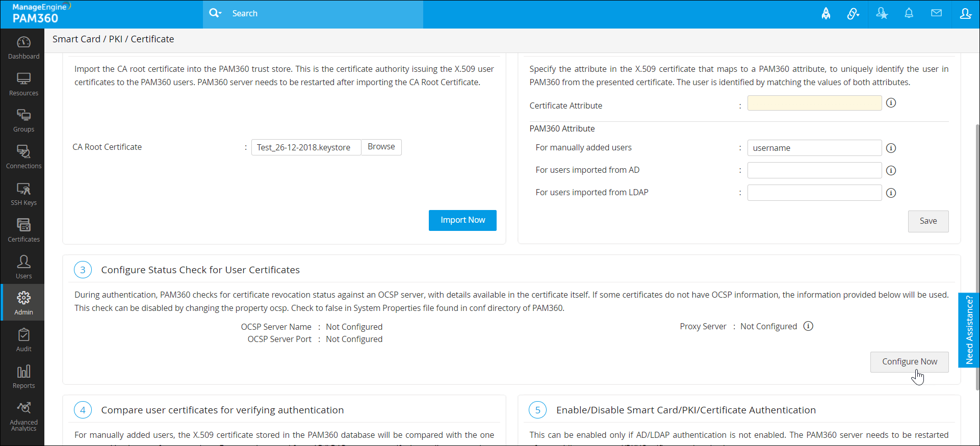Screen dimensions: 980x446
Task: Click the ManageEngine PAM360 logo
Action: click(x=41, y=14)
